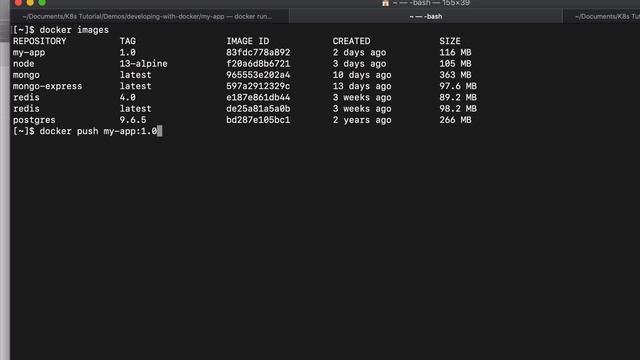This screenshot has width=640, height=360.
Task: Open the rightmost K8s Tutorial tab
Action: 601,16
